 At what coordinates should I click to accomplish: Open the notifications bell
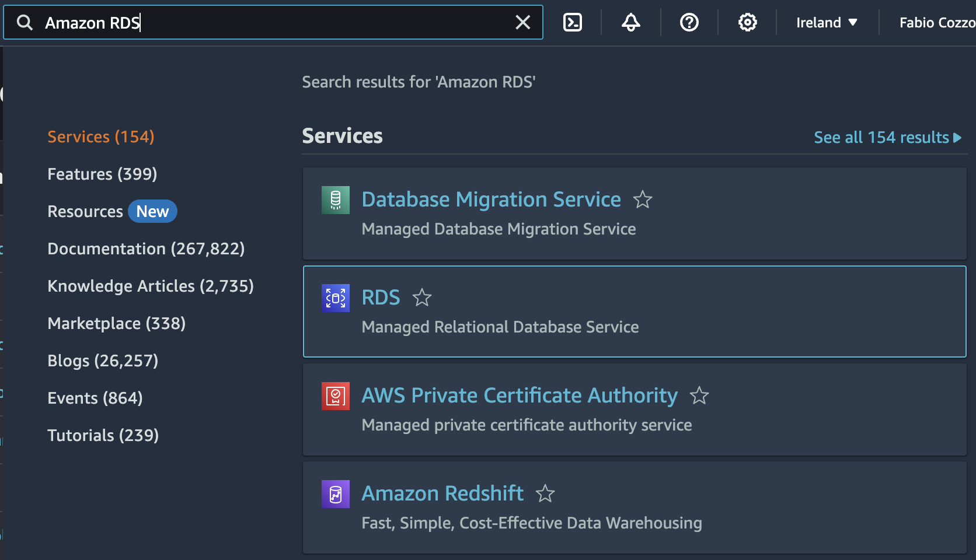click(630, 23)
